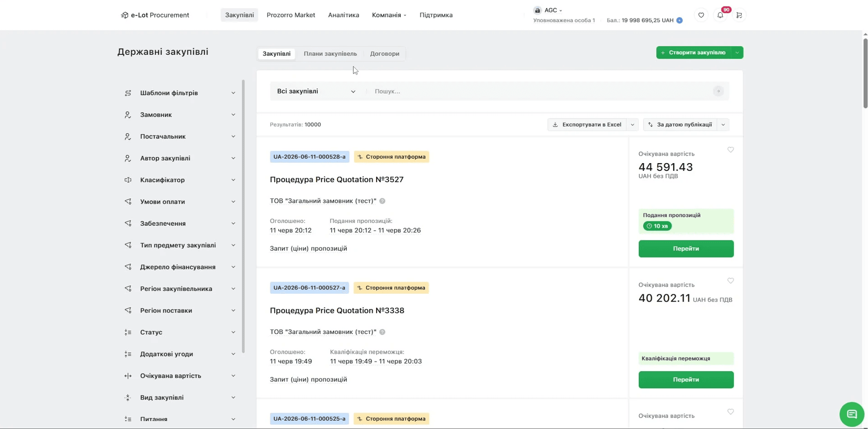This screenshot has height=429, width=868.
Task: Expand the Шаблони фільтрів filter section
Action: 233,93
